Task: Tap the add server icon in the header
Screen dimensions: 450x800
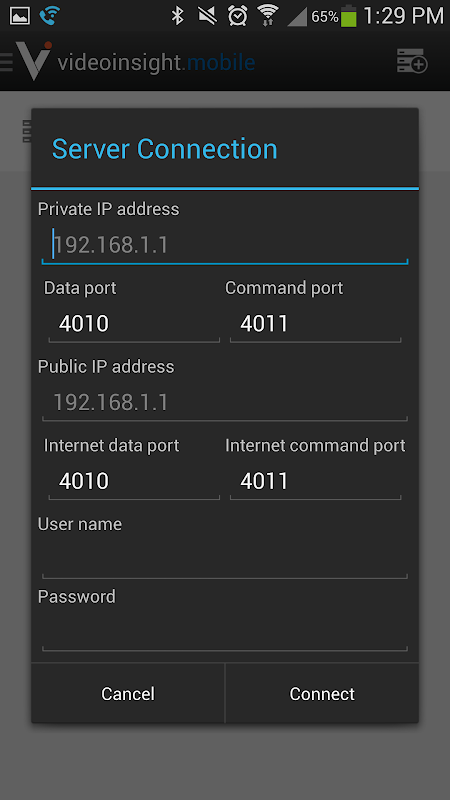Action: pyautogui.click(x=412, y=61)
